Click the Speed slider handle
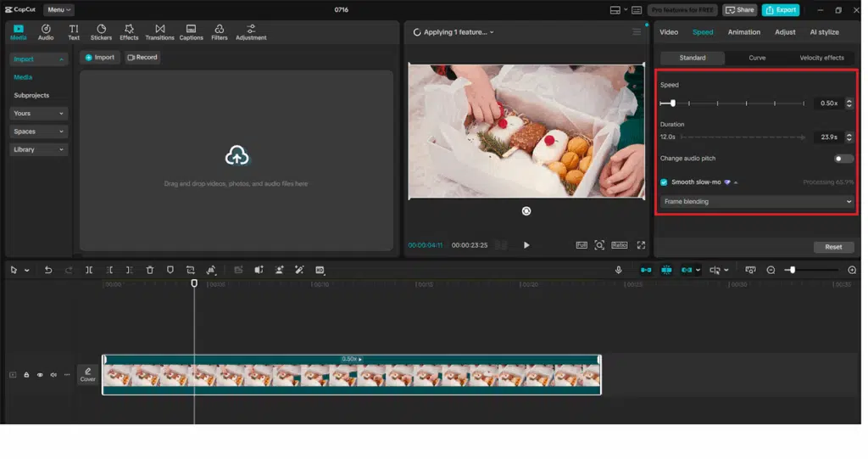Image resolution: width=868 pixels, height=459 pixels. pyautogui.click(x=673, y=104)
